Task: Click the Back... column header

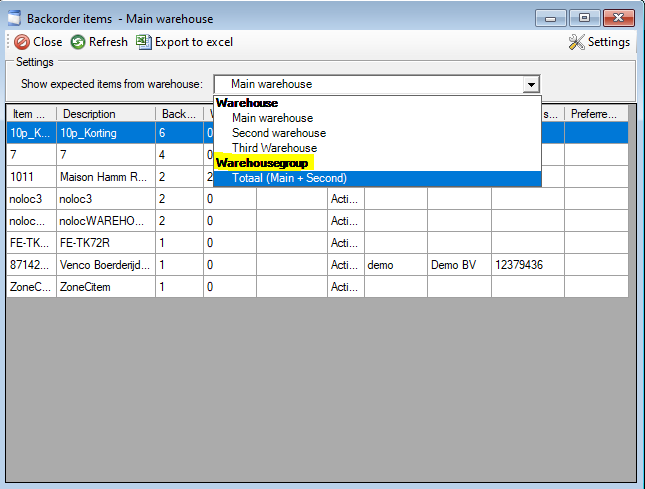Action: [x=179, y=114]
